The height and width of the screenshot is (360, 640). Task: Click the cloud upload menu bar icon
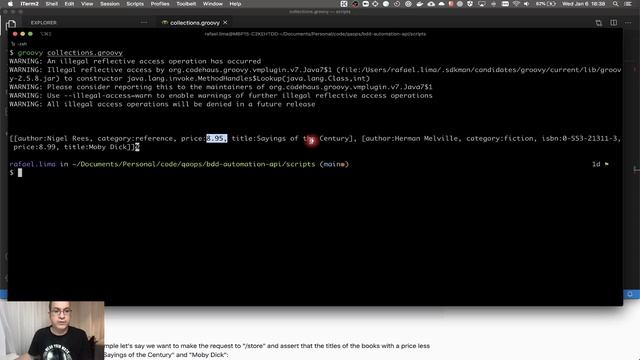(431, 4)
